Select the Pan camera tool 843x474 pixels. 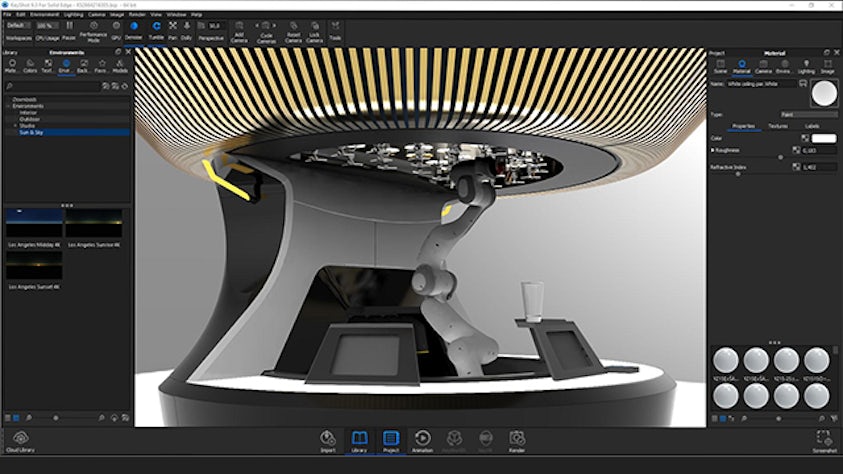point(173,31)
